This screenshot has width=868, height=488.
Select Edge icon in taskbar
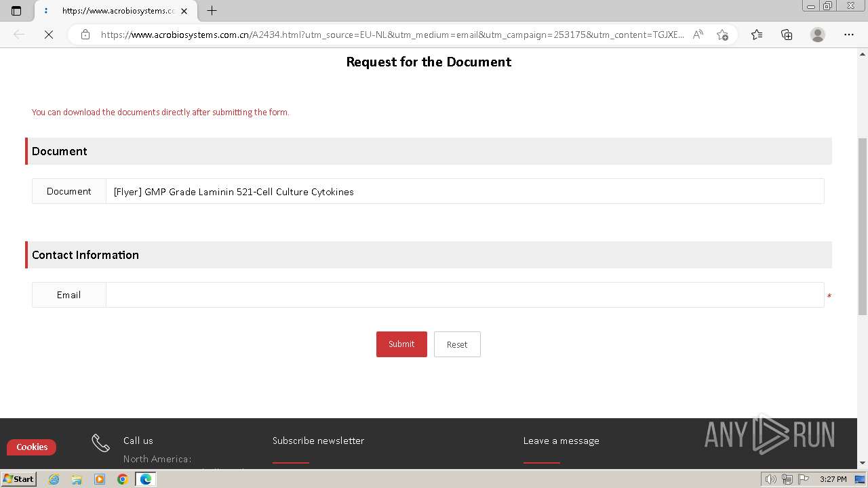coord(146,479)
